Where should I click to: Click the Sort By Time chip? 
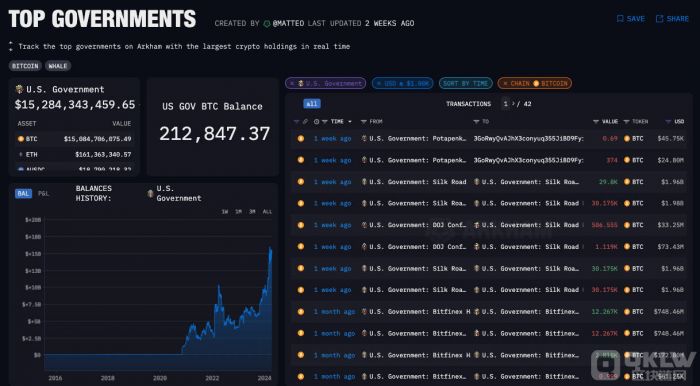point(466,83)
